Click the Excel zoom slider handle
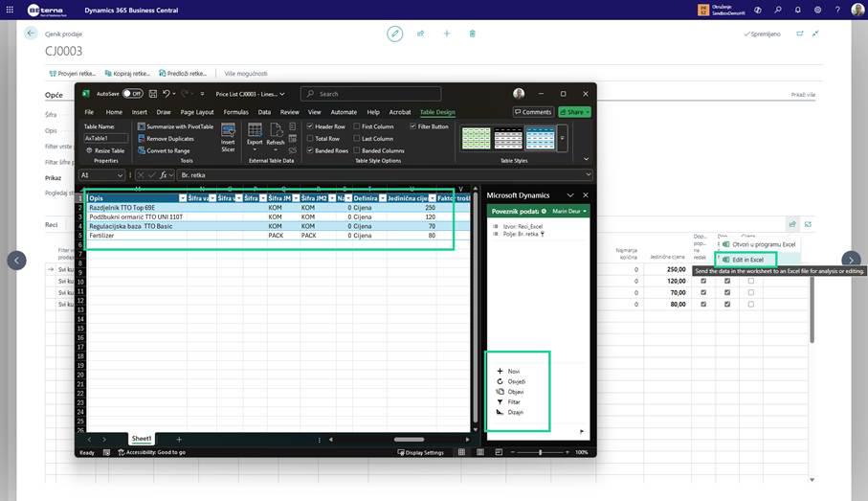868x501 pixels. pos(541,452)
